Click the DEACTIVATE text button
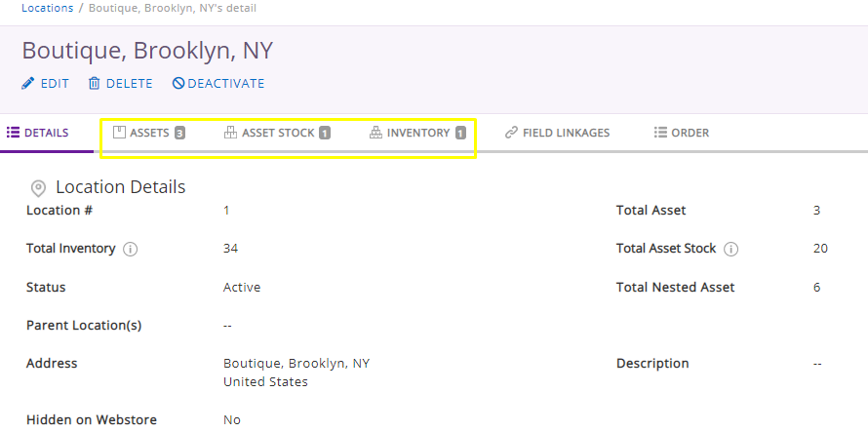This screenshot has height=432, width=868. point(226,84)
